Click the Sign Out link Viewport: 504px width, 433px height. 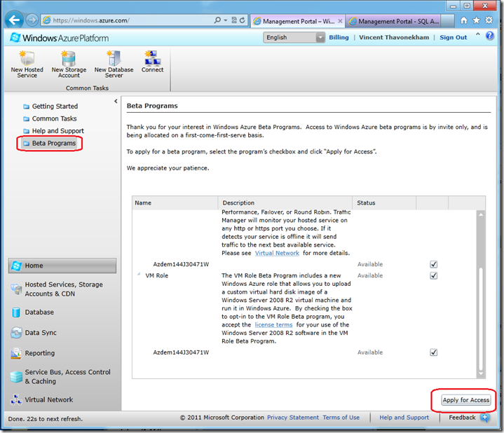[454, 37]
